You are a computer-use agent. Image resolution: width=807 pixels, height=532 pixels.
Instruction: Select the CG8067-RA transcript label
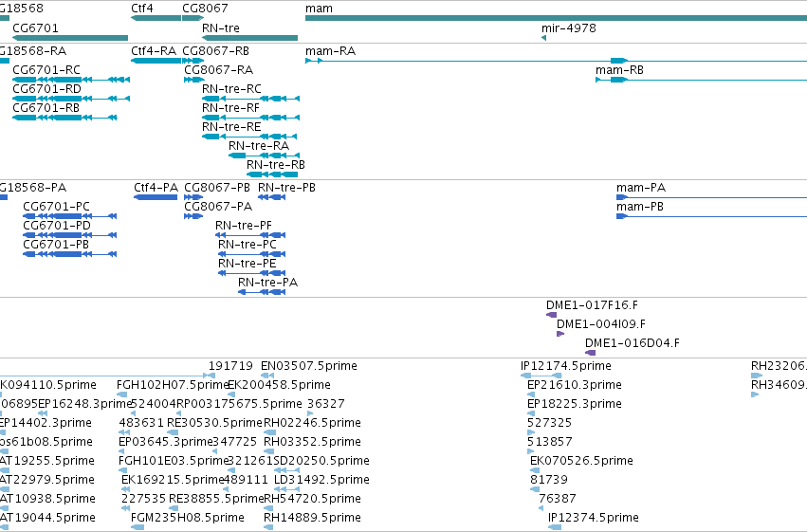[x=219, y=70]
